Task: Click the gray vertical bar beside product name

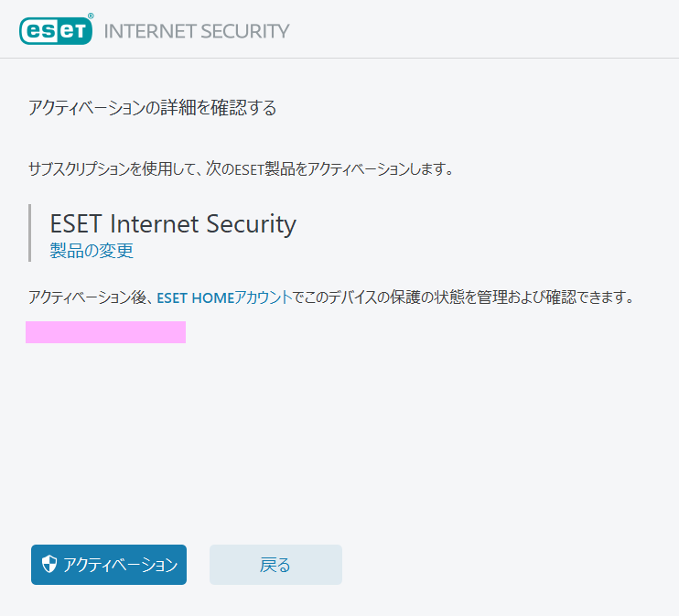Action: pos(29,233)
